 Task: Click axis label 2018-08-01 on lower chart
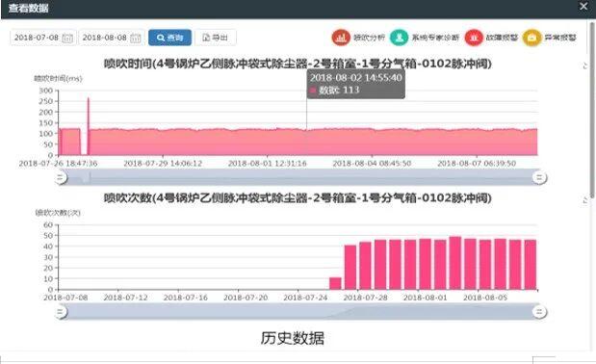point(425,298)
